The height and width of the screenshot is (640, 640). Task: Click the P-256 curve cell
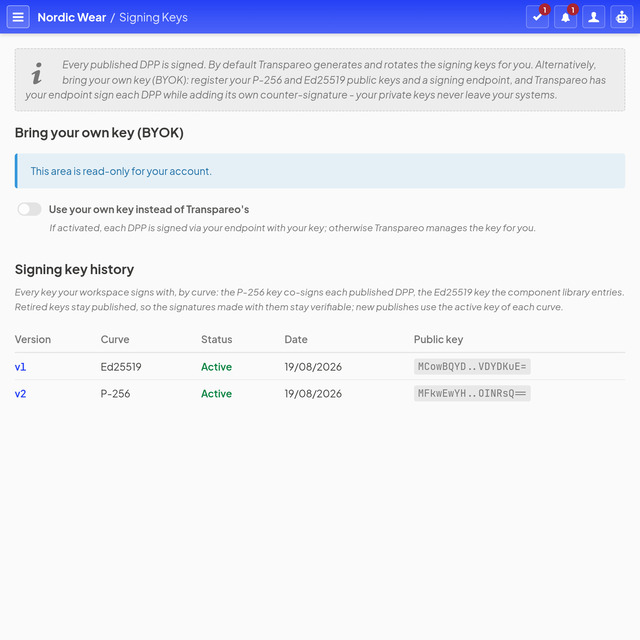[x=115, y=394]
